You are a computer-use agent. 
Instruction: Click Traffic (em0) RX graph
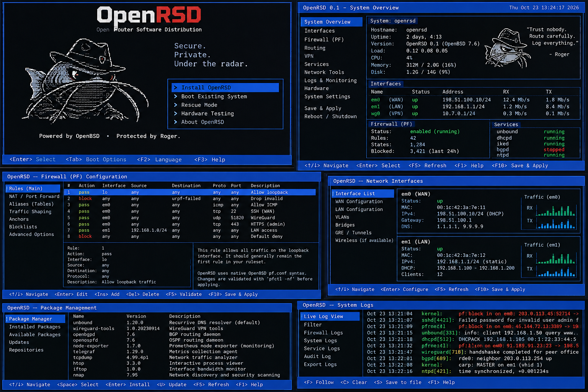556,210
